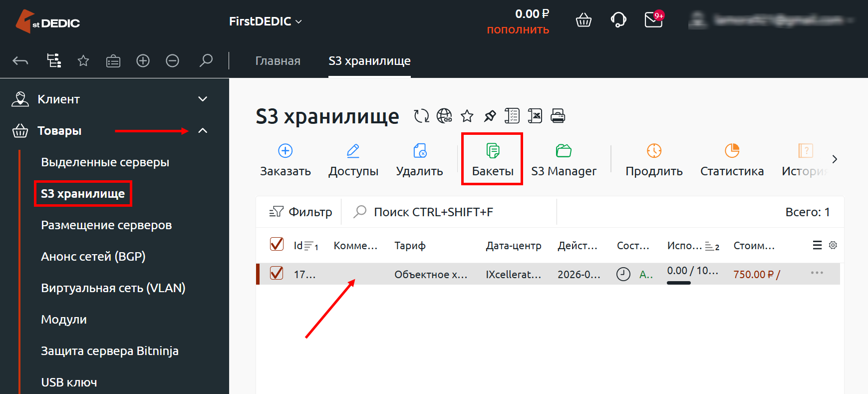Click the back arrow icon
Image resolution: width=868 pixels, height=394 pixels.
tap(20, 61)
